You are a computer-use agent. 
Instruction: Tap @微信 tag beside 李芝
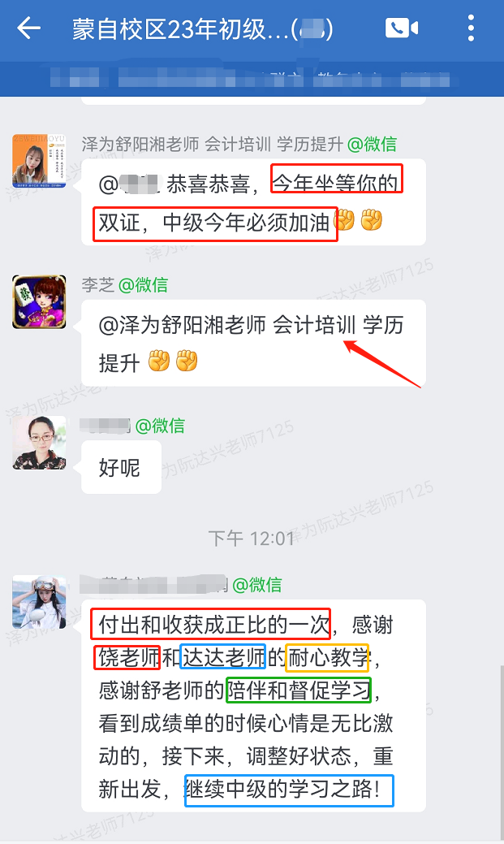click(x=143, y=285)
